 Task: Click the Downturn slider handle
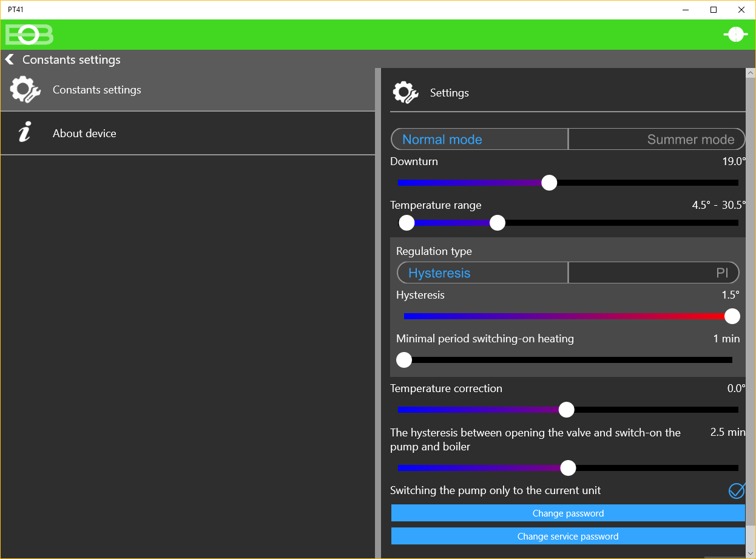[549, 183]
